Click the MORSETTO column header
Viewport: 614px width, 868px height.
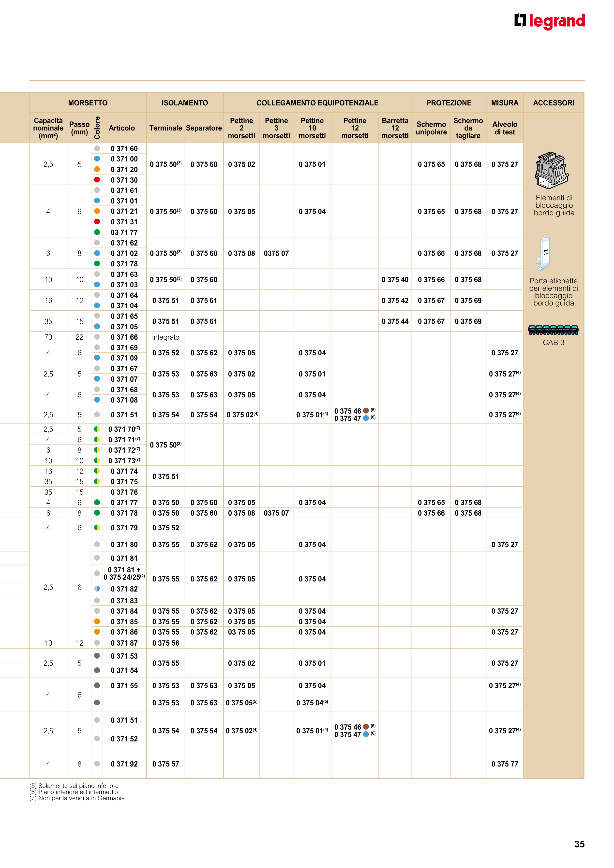coord(88,103)
